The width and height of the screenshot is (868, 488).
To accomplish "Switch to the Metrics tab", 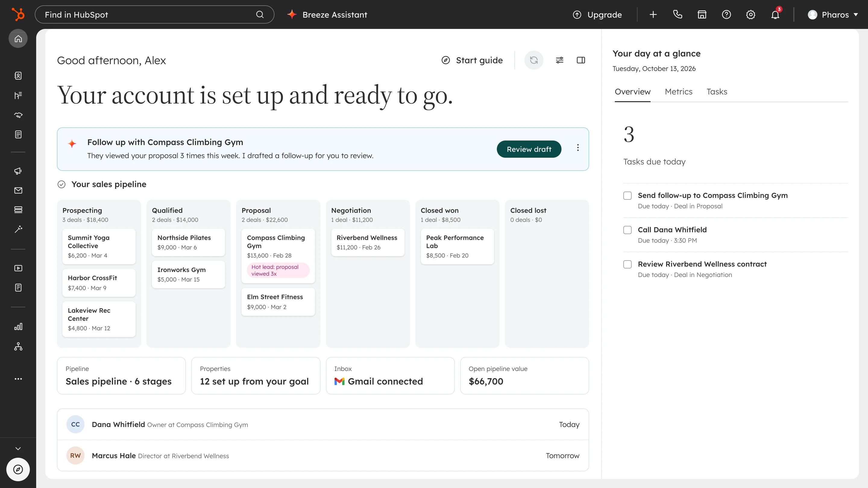I will point(678,92).
